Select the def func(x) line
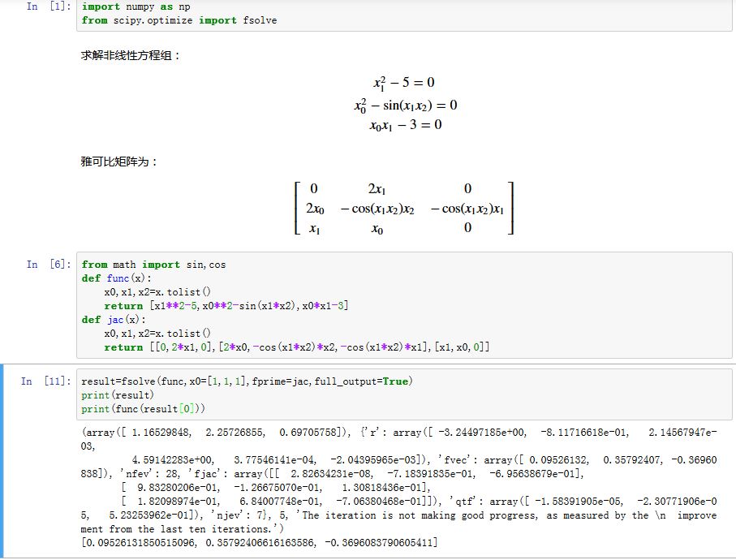Image resolution: width=736 pixels, height=560 pixels. click(113, 278)
